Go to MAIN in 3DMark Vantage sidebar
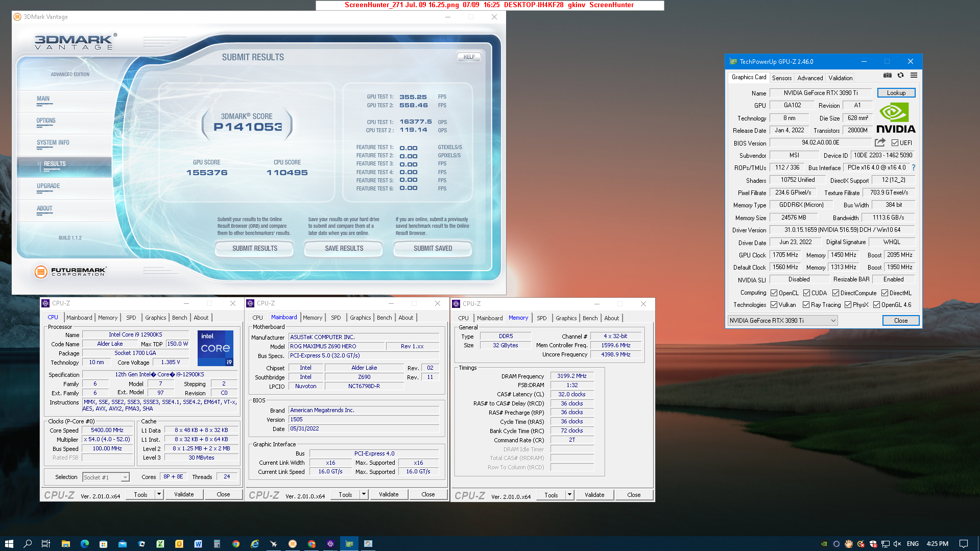 (x=43, y=99)
